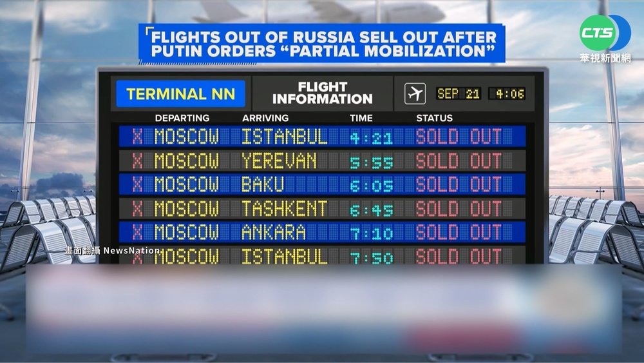Click the 6:05 departure time for Baku
644x363 pixels.
click(372, 185)
